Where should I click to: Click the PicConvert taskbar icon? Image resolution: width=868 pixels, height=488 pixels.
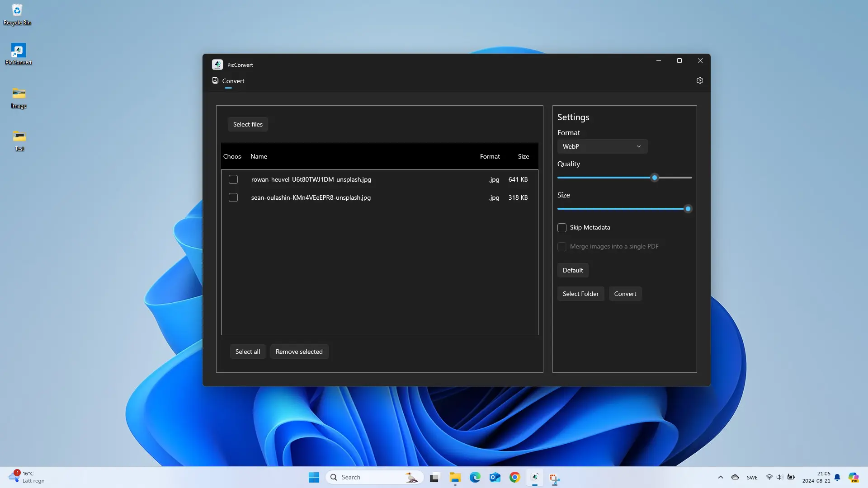(535, 477)
